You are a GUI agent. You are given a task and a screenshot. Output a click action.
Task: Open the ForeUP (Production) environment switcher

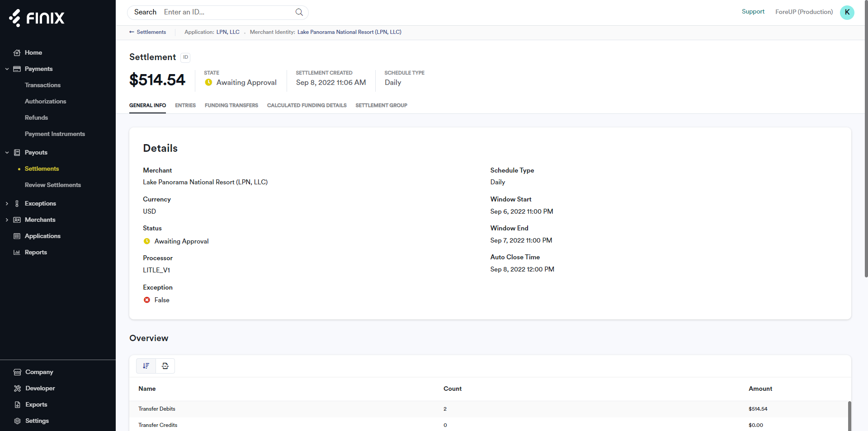coord(804,12)
